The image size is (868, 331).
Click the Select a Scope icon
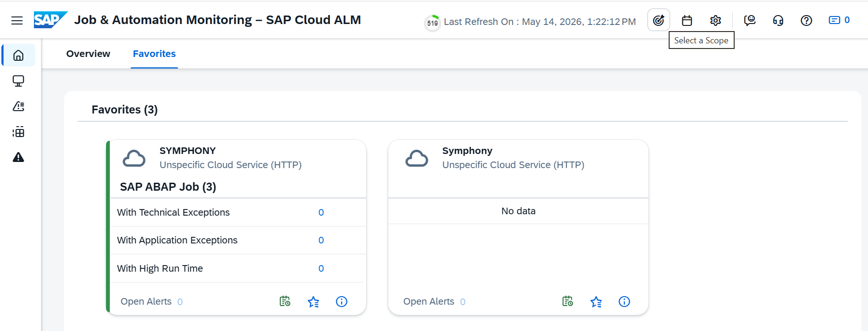pos(658,20)
